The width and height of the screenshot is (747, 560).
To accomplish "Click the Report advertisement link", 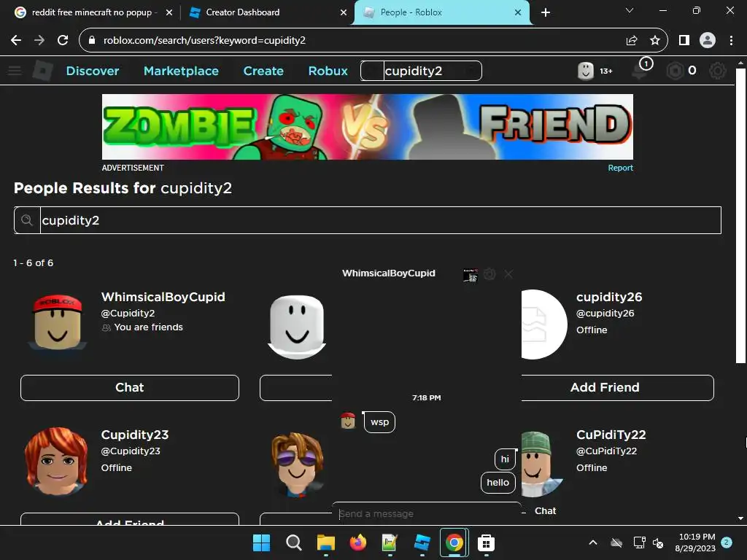I will click(620, 168).
